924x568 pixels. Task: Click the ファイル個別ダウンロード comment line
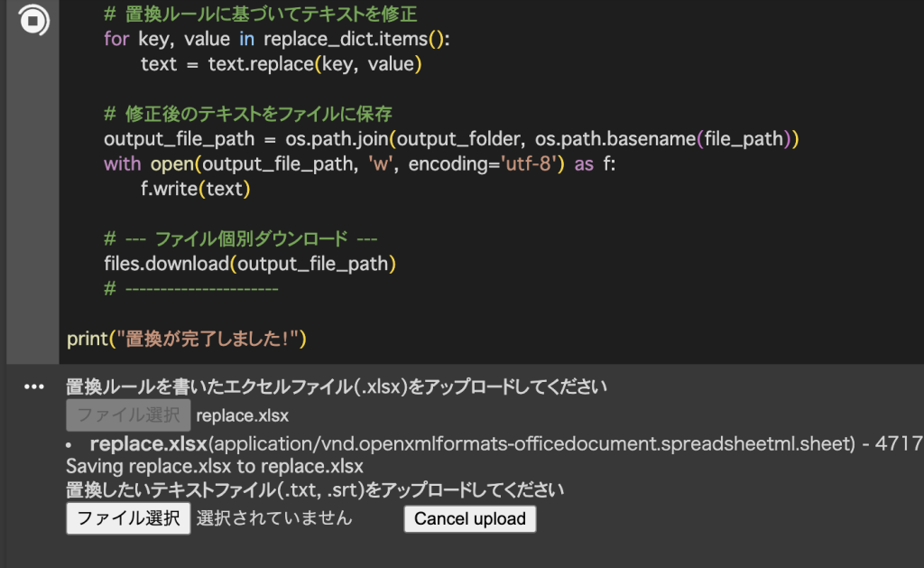tap(240, 239)
